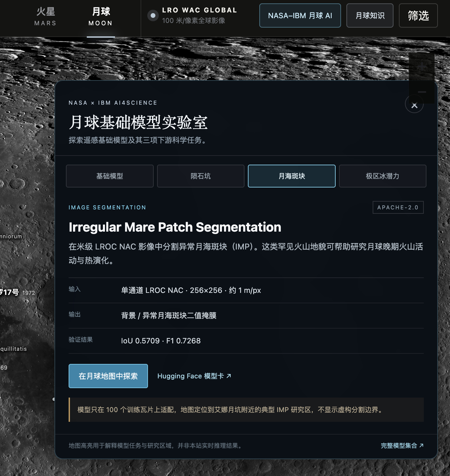450x476 pixels.
Task: Open the Hugging Face 模型卡 link
Action: [194, 376]
